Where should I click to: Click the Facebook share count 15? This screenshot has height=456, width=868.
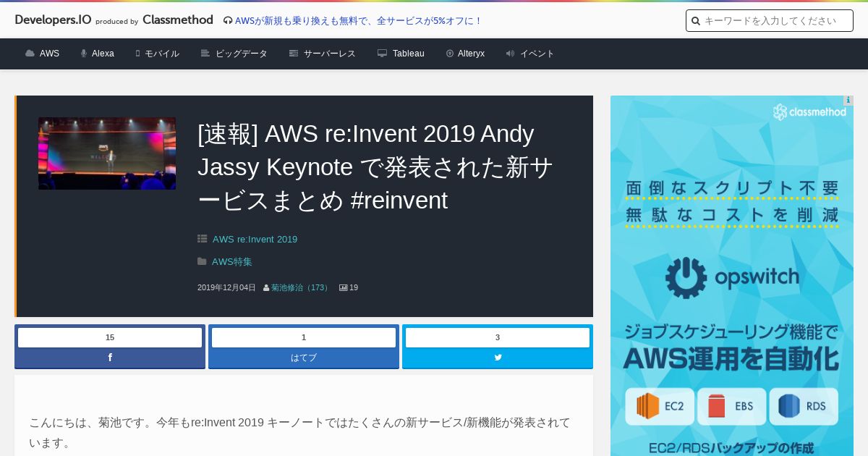click(x=110, y=337)
